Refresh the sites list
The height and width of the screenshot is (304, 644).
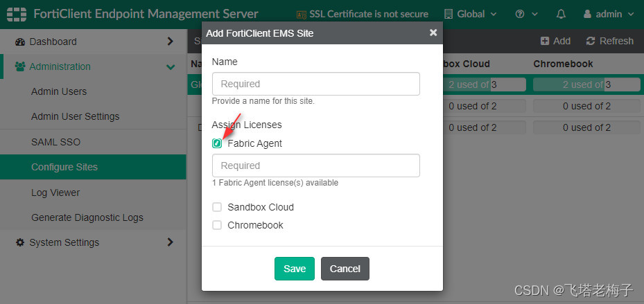pyautogui.click(x=610, y=41)
